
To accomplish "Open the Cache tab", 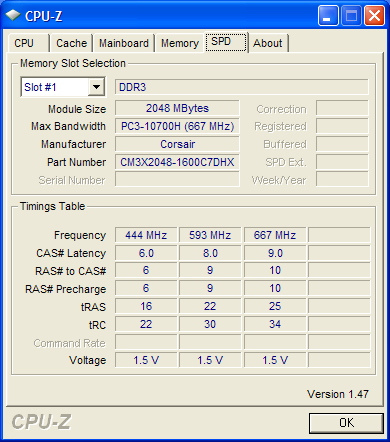I will point(71,43).
